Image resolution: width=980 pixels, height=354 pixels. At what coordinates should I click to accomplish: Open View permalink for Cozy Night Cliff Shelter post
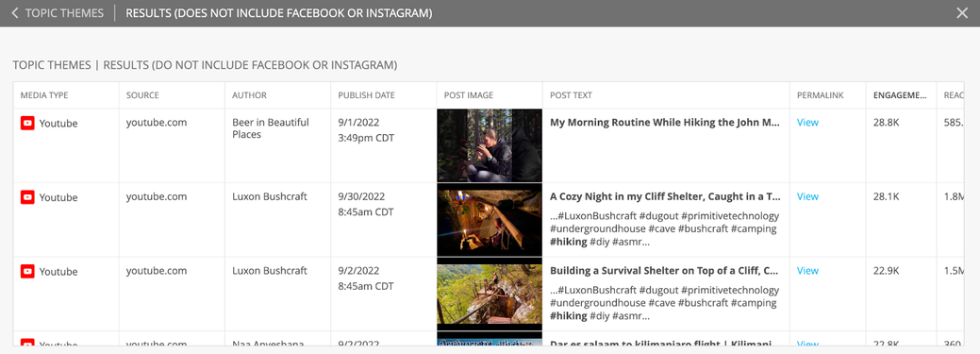[x=807, y=196]
